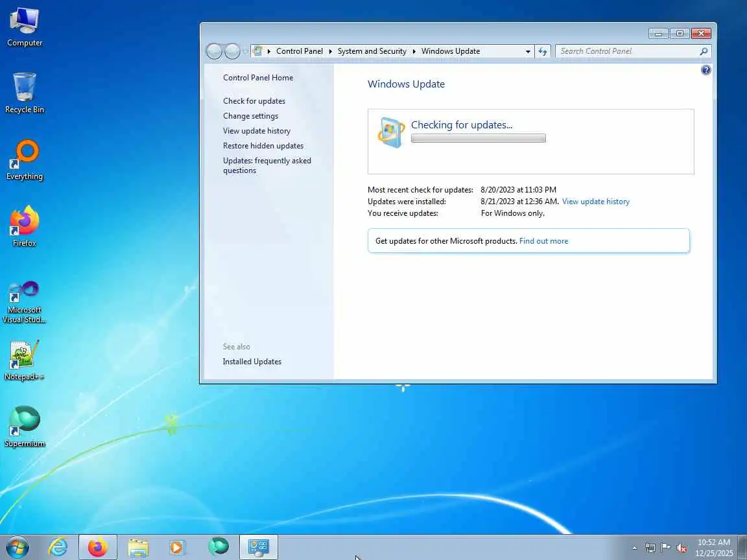Image resolution: width=747 pixels, height=560 pixels.
Task: Open the recent pages dropdown arrow
Action: coord(246,51)
